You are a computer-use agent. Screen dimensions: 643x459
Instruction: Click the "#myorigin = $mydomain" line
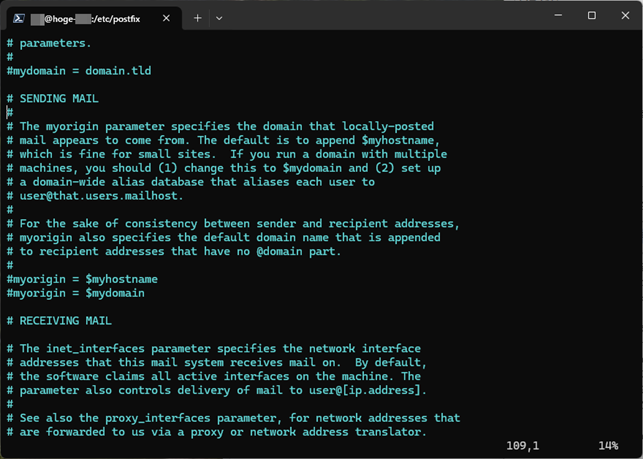76,293
